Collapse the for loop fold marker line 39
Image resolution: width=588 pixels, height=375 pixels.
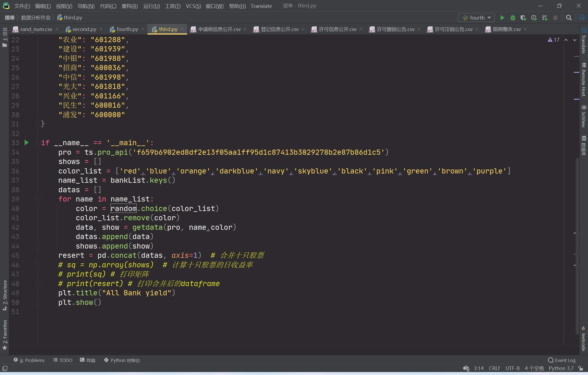[x=38, y=199]
